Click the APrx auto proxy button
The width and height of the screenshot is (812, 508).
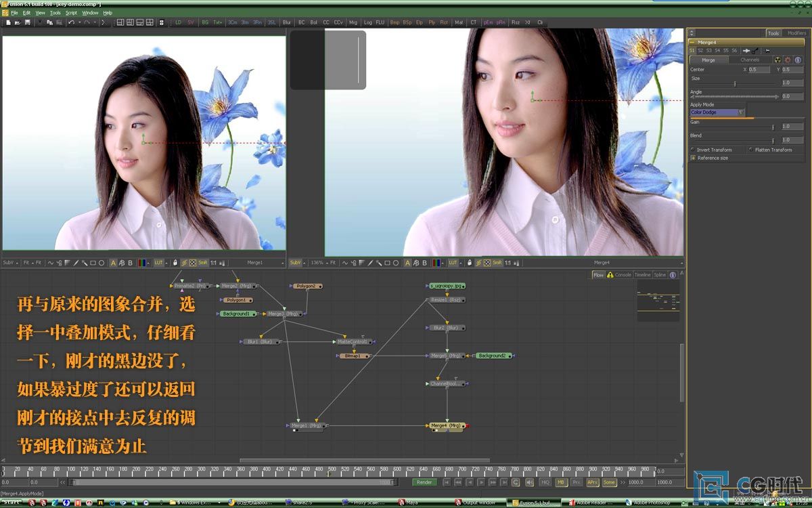click(593, 482)
